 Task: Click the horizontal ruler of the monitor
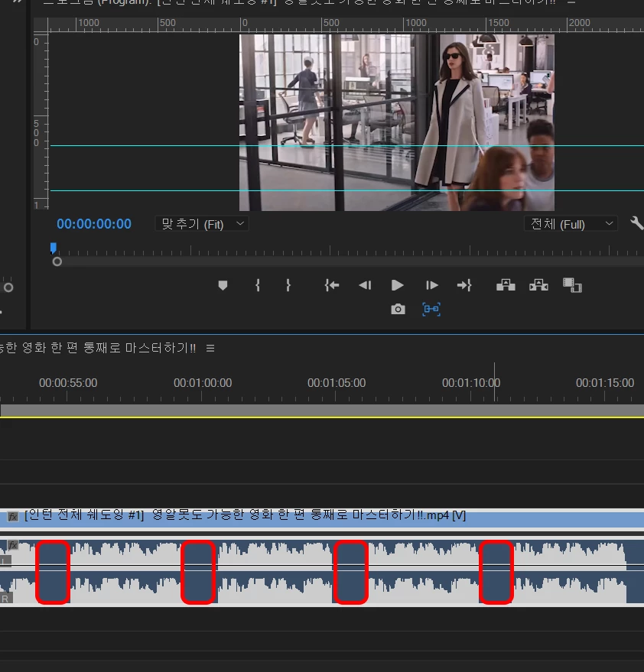[x=346, y=25]
